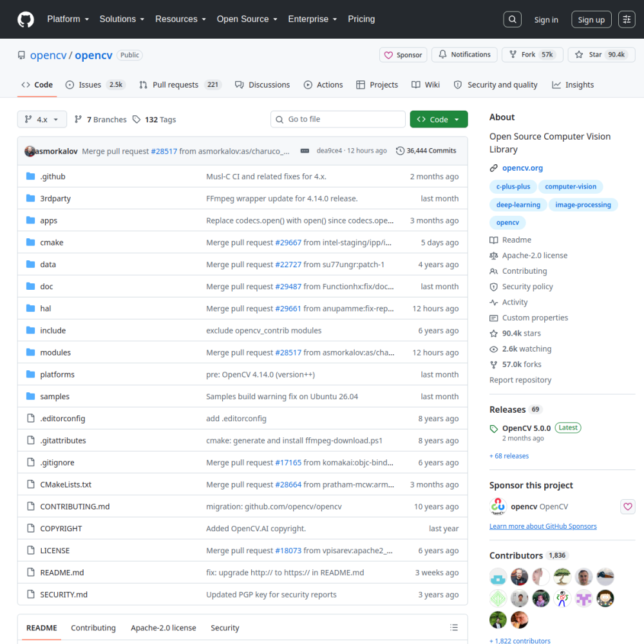644x644 pixels.
Task: Click the computer-vision topic tag
Action: tap(571, 187)
